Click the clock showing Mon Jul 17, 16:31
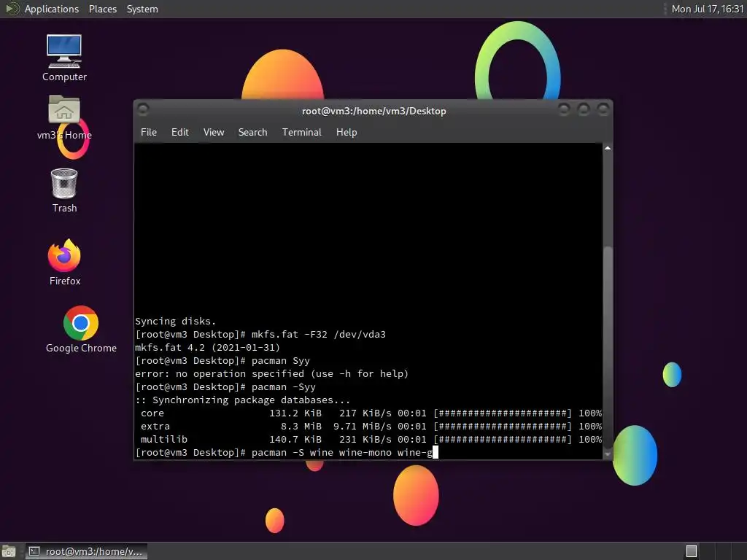 [x=707, y=9]
